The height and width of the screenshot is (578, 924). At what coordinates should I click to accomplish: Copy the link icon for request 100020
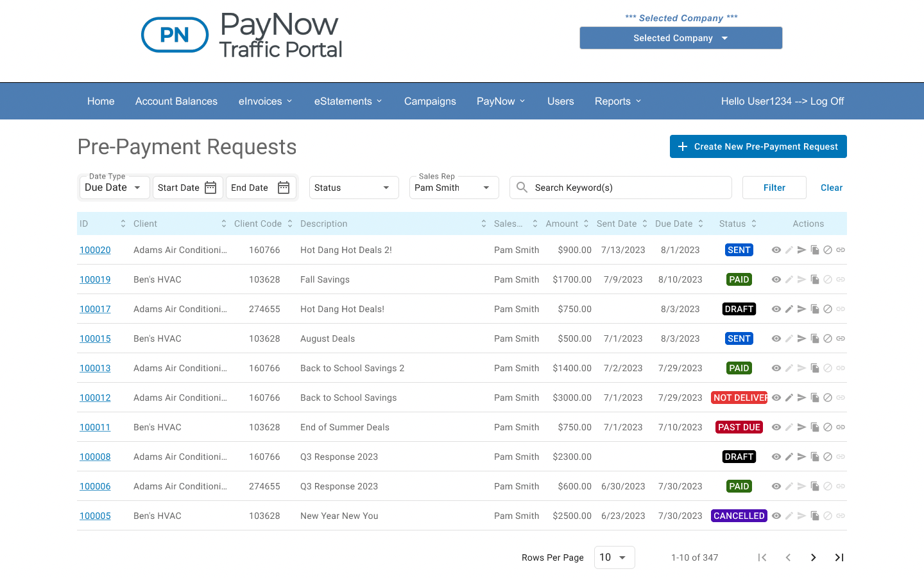841,250
